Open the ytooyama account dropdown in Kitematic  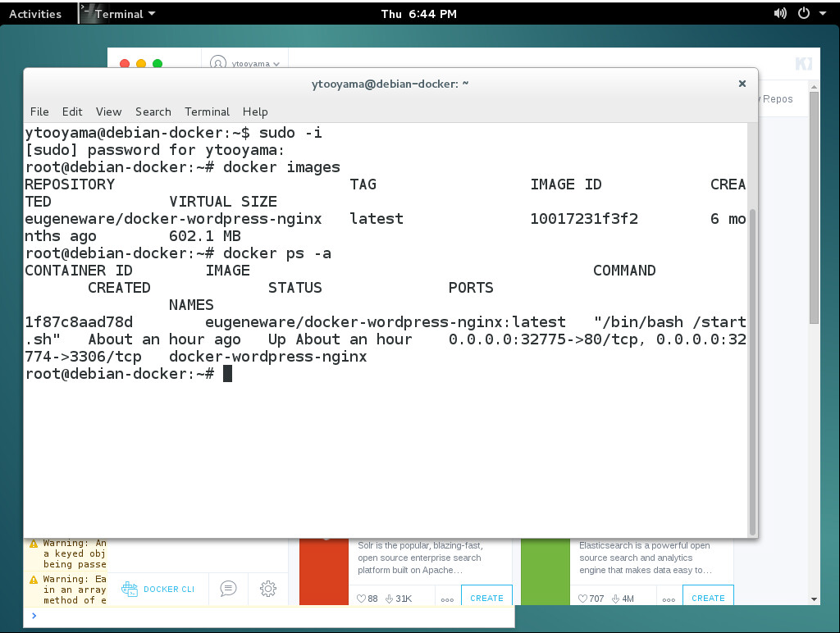[x=256, y=64]
